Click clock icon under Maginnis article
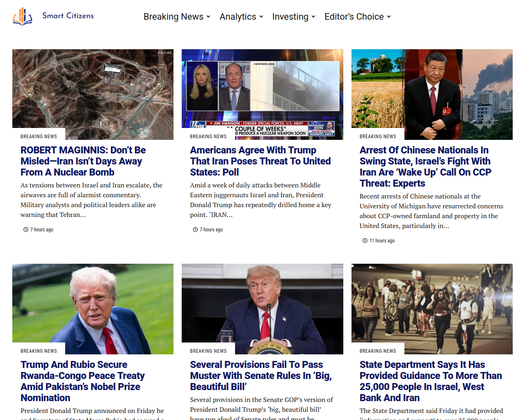 point(26,230)
